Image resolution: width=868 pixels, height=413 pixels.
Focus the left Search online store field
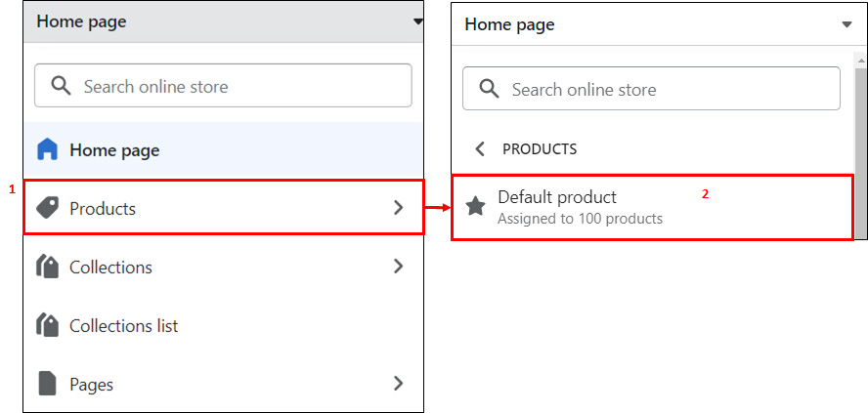click(223, 86)
